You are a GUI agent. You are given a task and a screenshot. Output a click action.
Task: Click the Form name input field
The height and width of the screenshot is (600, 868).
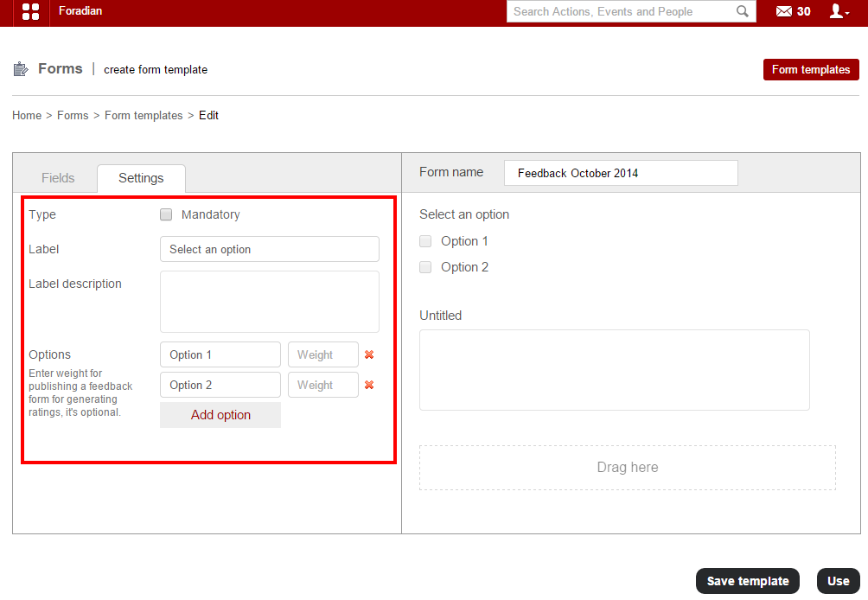pos(621,173)
